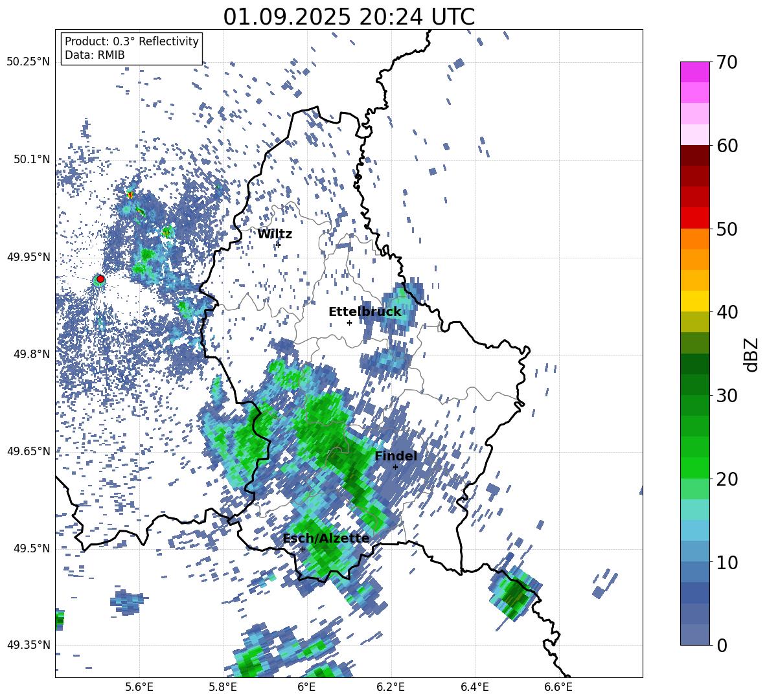
Task: Click the dBZ colorbar label
Action: coord(751,354)
